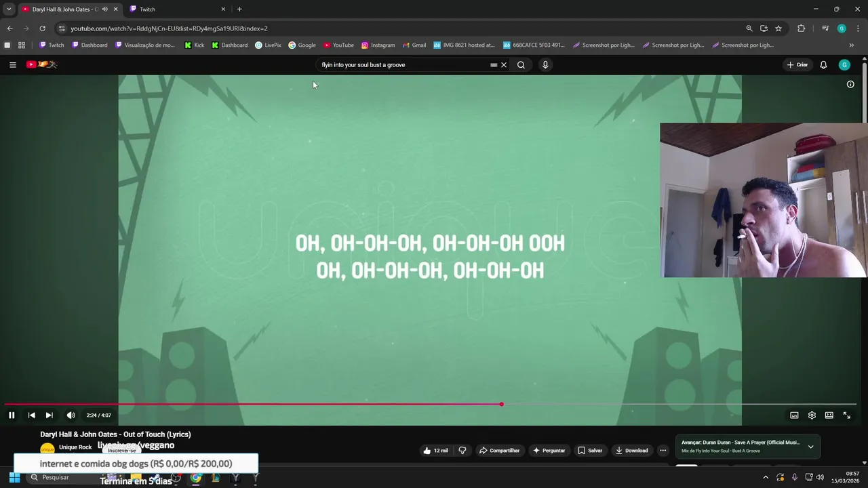Screen dimensions: 868x488
Task: Open YouTube notifications bell
Action: click(823, 65)
